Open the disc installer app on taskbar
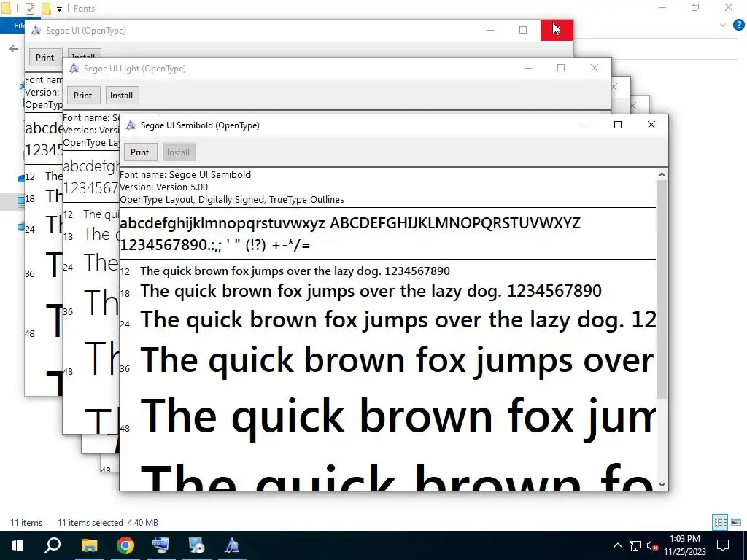The image size is (747, 560). pyautogui.click(x=196, y=545)
